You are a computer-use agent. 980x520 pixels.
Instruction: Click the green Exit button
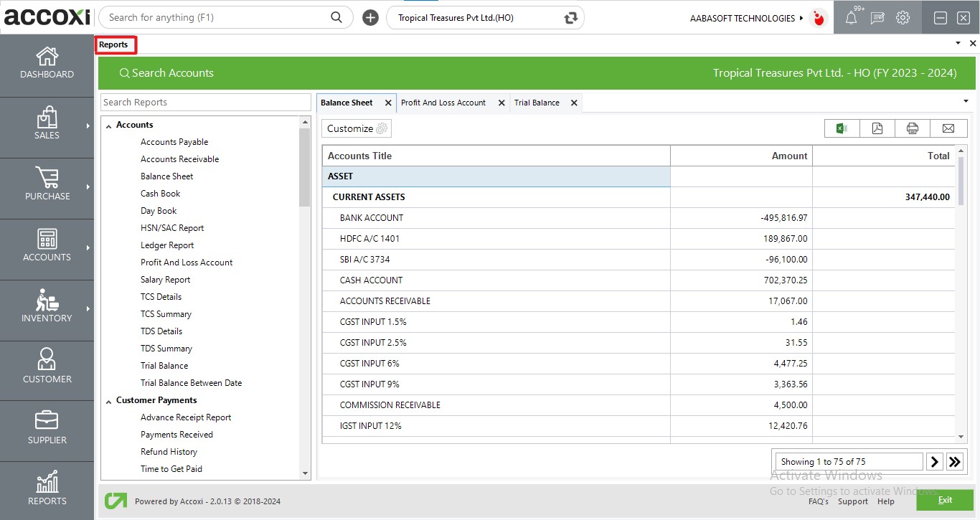[x=944, y=500]
